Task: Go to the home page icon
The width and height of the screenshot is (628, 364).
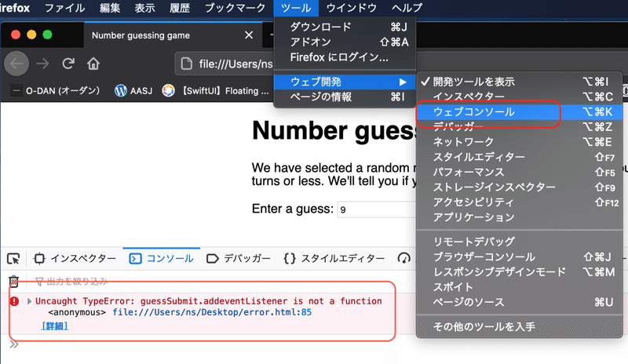Action: click(93, 64)
